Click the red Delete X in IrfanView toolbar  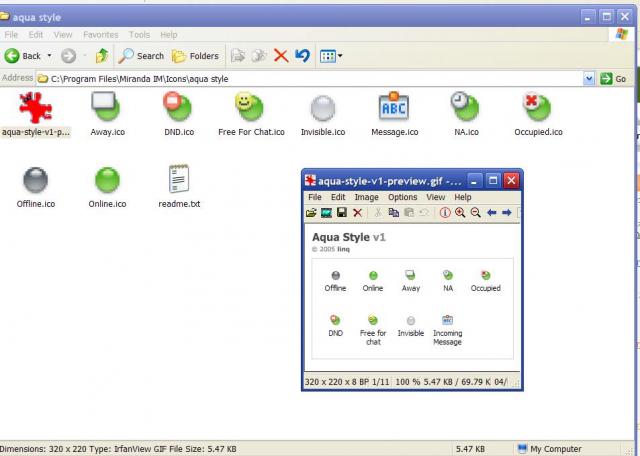(x=358, y=213)
